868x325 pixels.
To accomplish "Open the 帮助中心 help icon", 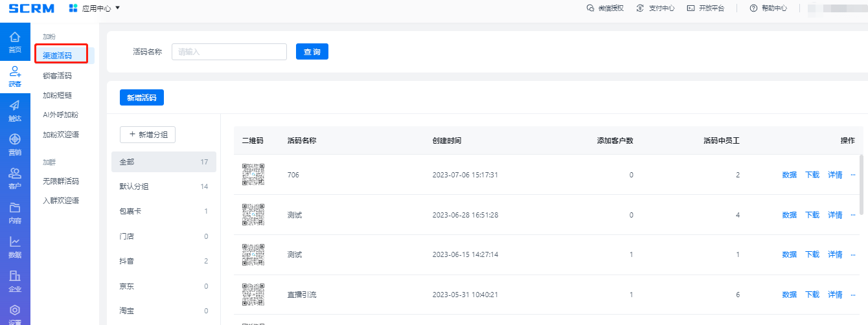I will click(753, 8).
